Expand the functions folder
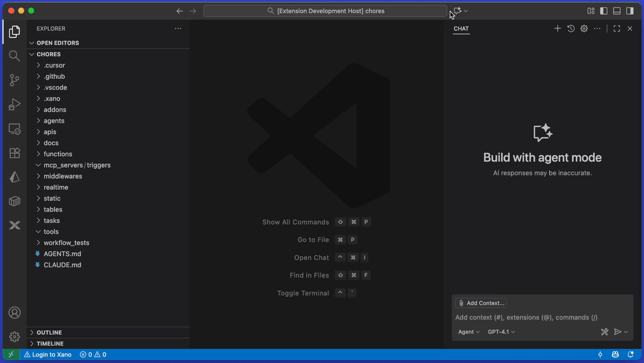 pyautogui.click(x=109, y=154)
